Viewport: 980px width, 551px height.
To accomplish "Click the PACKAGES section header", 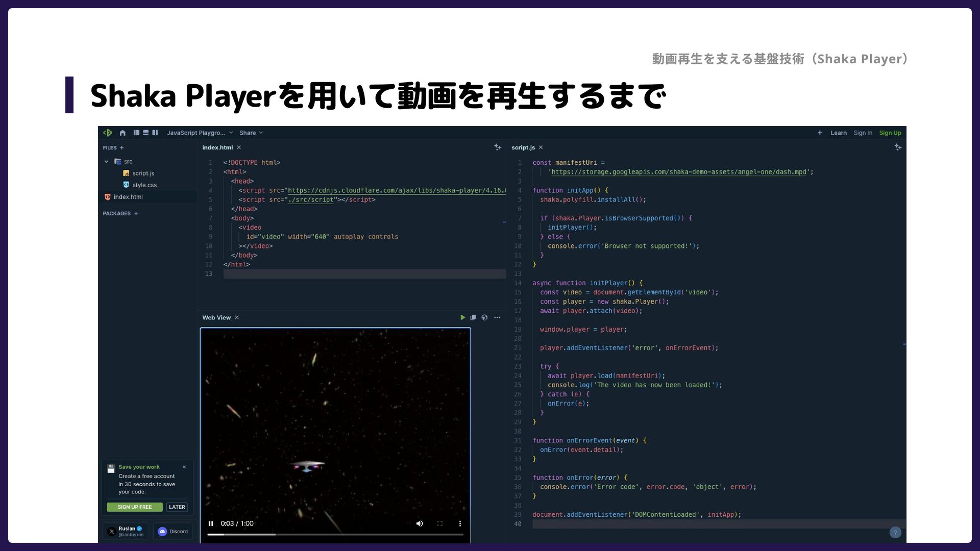I will point(116,214).
